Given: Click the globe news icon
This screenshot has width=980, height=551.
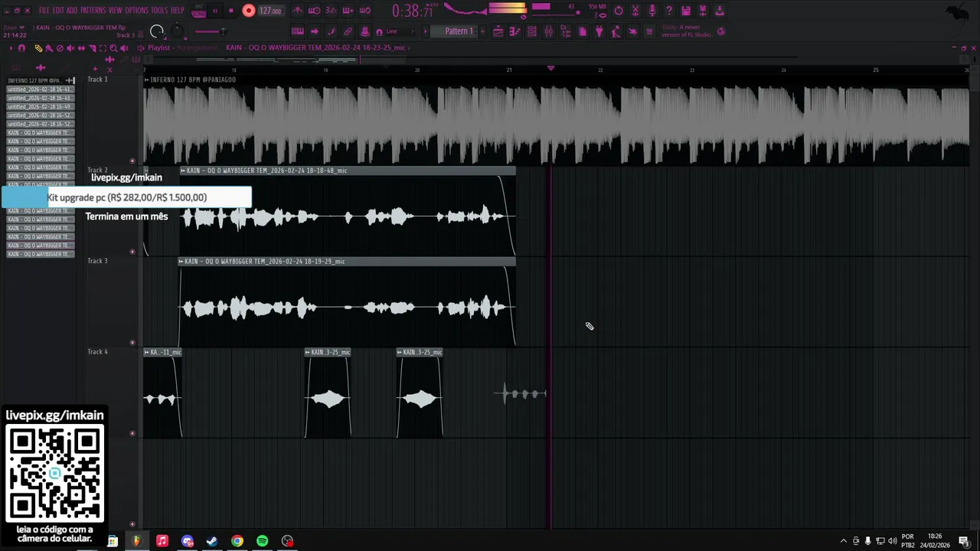Looking at the screenshot, I should click(721, 31).
